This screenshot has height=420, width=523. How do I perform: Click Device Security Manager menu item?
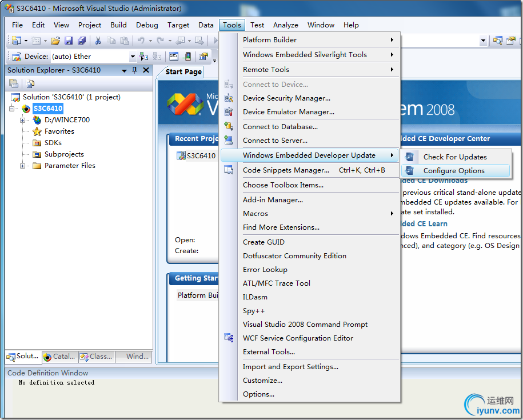tap(310, 98)
